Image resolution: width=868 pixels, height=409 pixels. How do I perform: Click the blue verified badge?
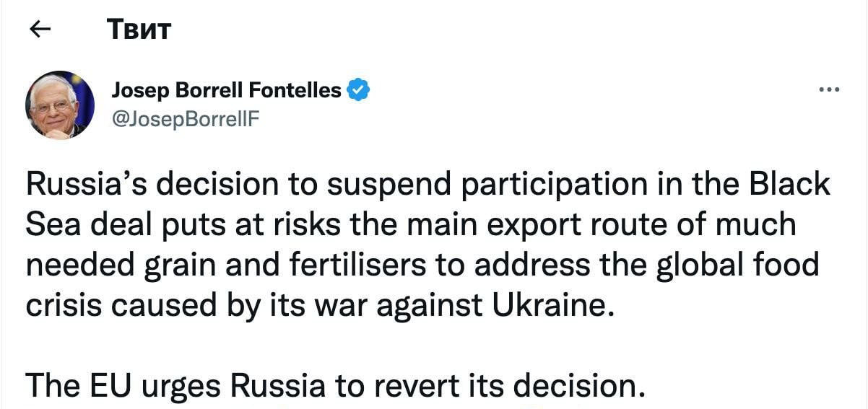click(x=359, y=90)
